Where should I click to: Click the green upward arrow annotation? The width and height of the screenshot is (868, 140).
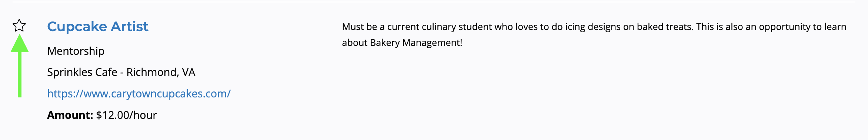(x=20, y=66)
